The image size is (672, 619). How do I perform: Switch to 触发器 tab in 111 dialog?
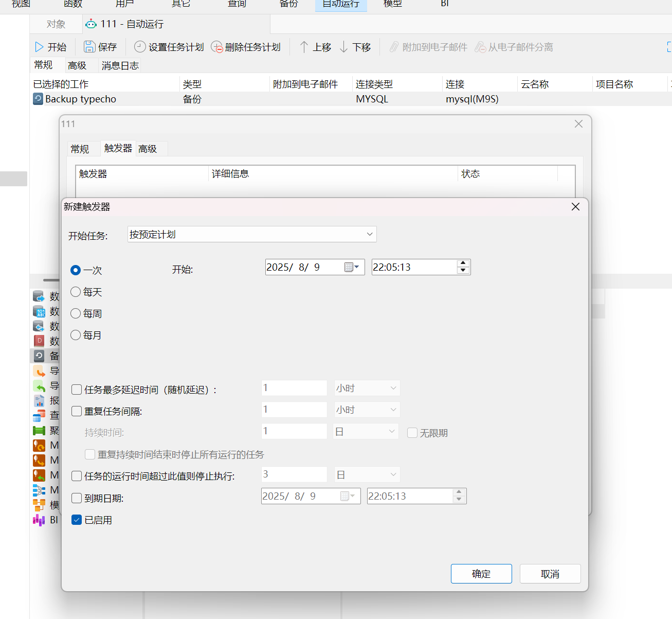[118, 148]
